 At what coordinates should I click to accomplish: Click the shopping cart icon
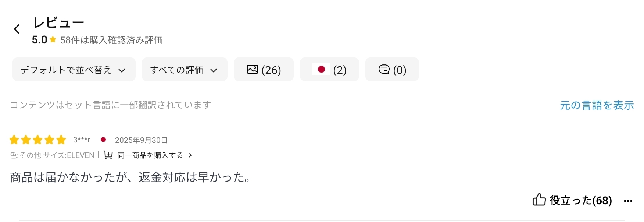tap(108, 155)
